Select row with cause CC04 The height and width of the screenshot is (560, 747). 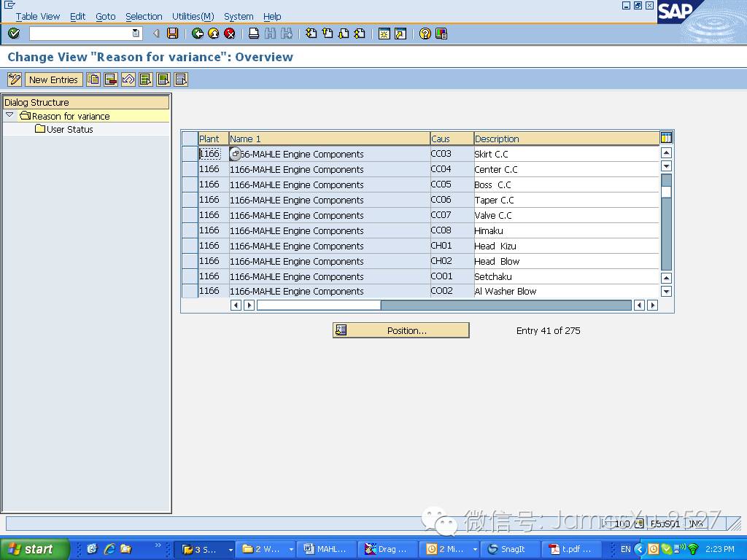point(190,169)
